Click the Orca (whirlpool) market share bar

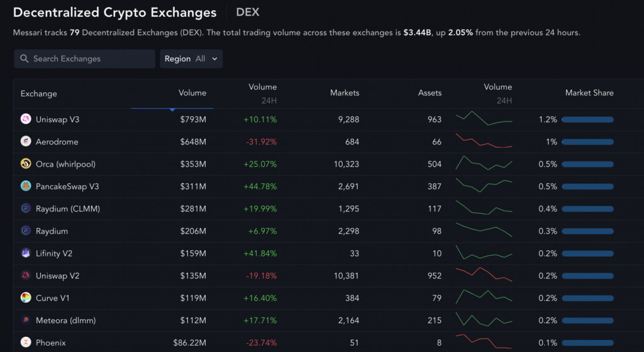pos(588,164)
